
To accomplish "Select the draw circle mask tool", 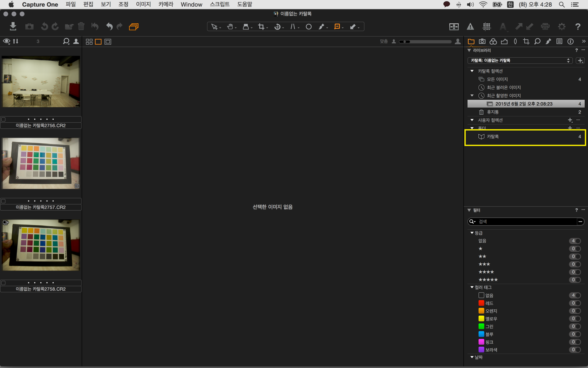I will click(308, 27).
